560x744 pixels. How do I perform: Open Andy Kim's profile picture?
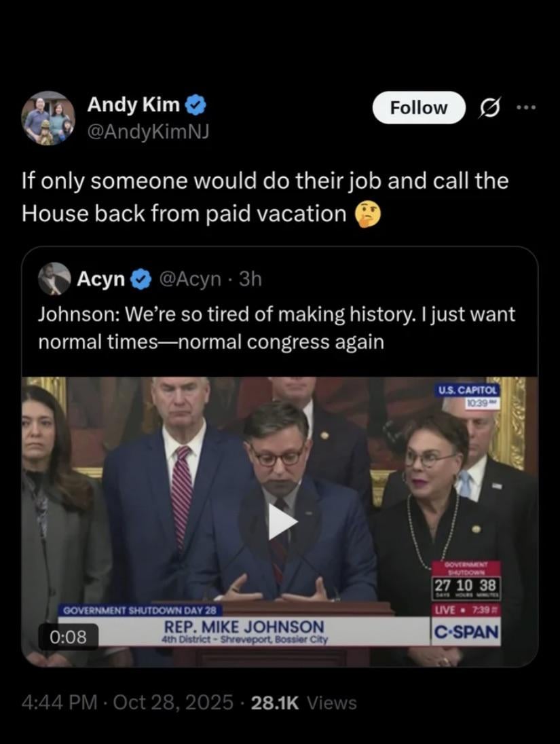48,118
